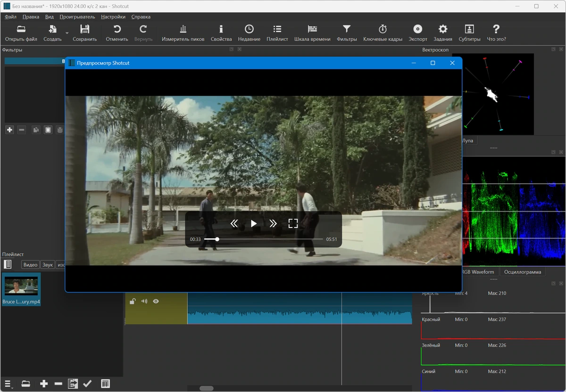Screen dimensions: 566x392
Task: Click the preview seek slider handle
Action: coord(217,239)
